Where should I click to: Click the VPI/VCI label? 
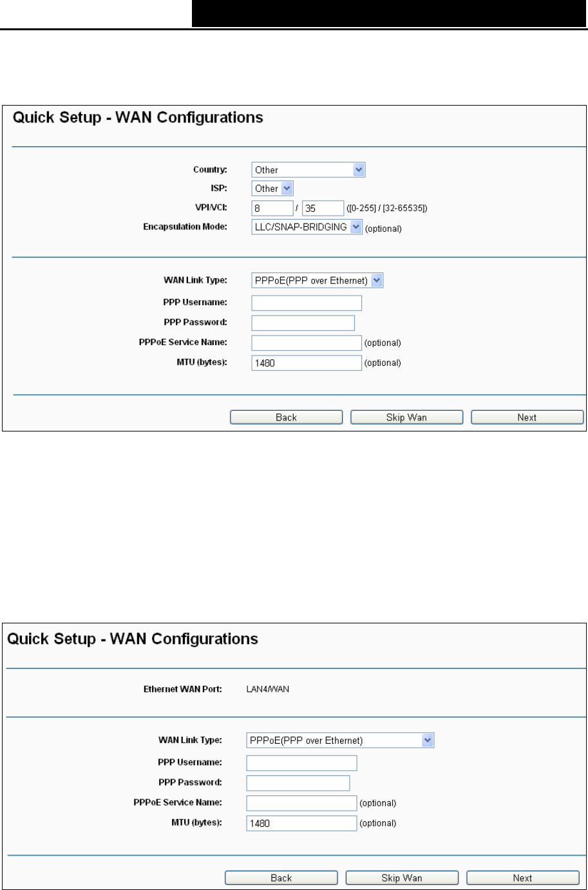(x=211, y=208)
